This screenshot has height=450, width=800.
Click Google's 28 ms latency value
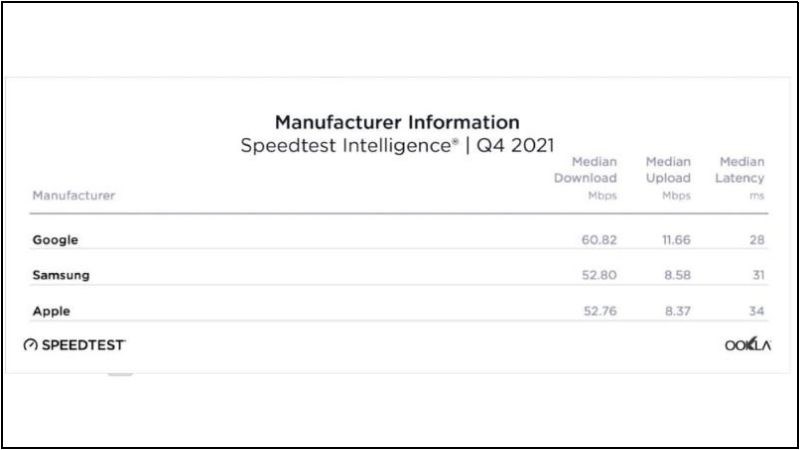pos(756,240)
